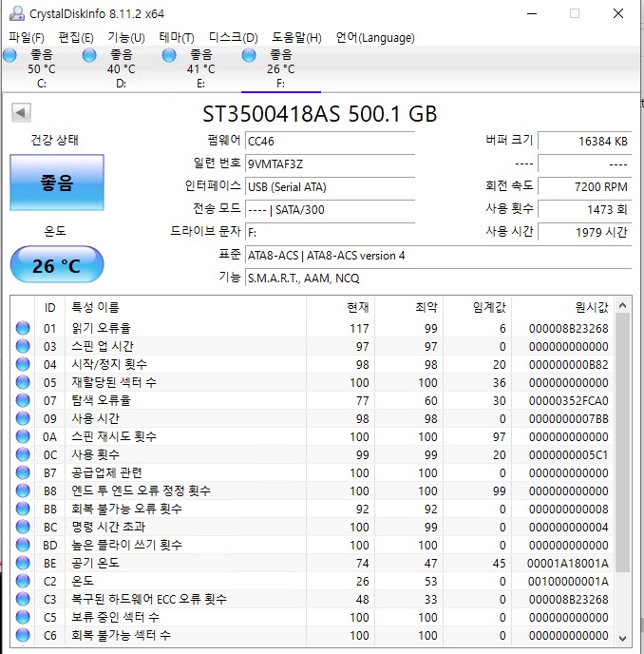Screen dimensions: 644x654
Task: Click the 원시값 column header
Action: tap(563, 307)
